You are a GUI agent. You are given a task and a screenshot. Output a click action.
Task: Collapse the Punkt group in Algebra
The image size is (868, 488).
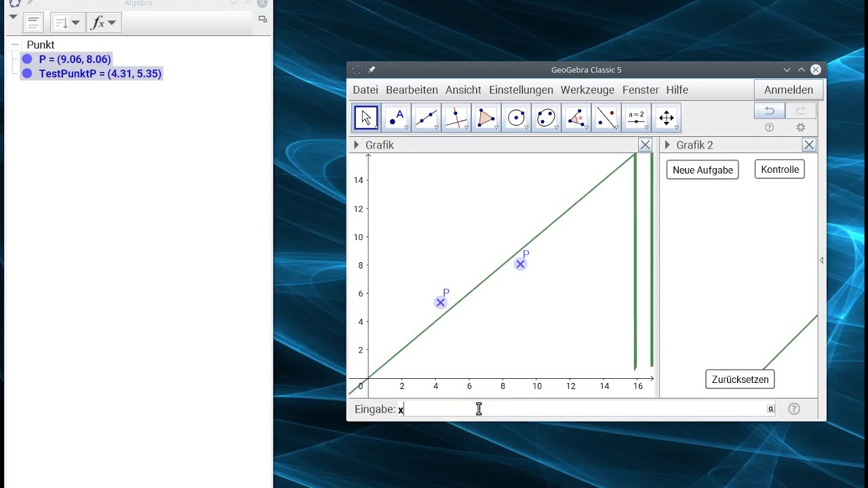15,45
